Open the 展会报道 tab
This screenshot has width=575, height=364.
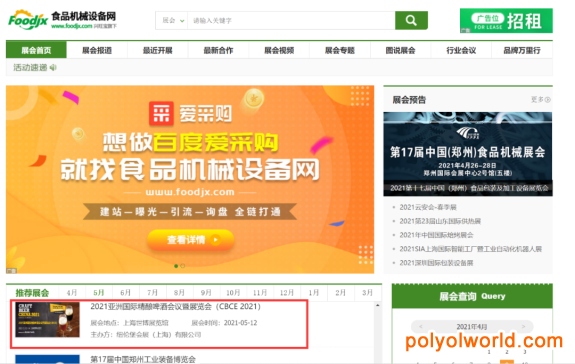(x=97, y=50)
